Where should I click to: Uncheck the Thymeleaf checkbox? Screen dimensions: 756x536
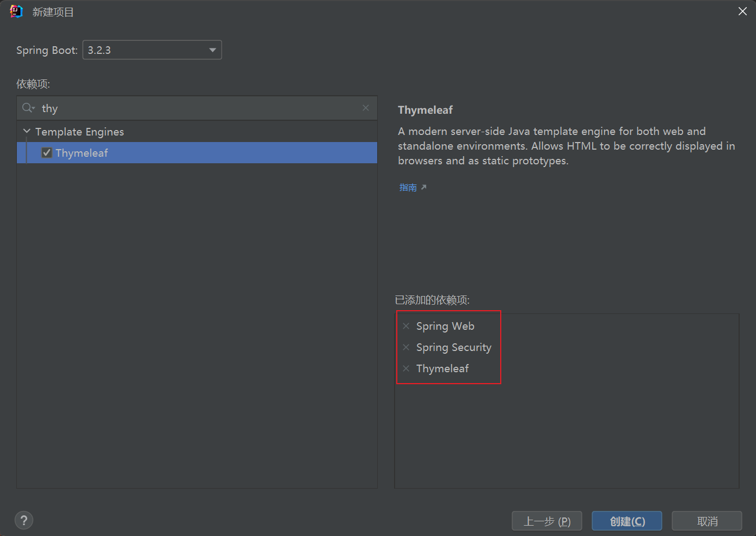(x=47, y=153)
